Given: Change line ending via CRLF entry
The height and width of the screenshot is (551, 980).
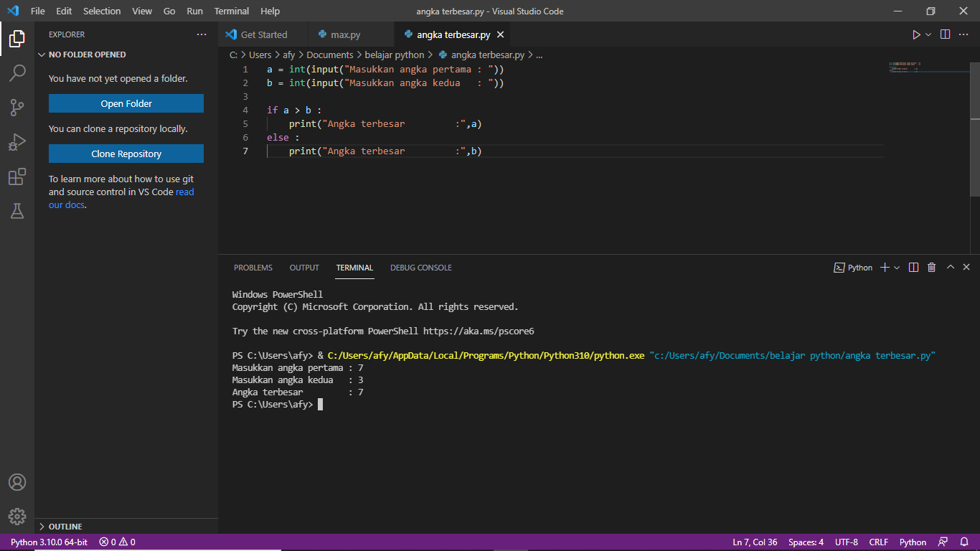Looking at the screenshot, I should coord(879,542).
